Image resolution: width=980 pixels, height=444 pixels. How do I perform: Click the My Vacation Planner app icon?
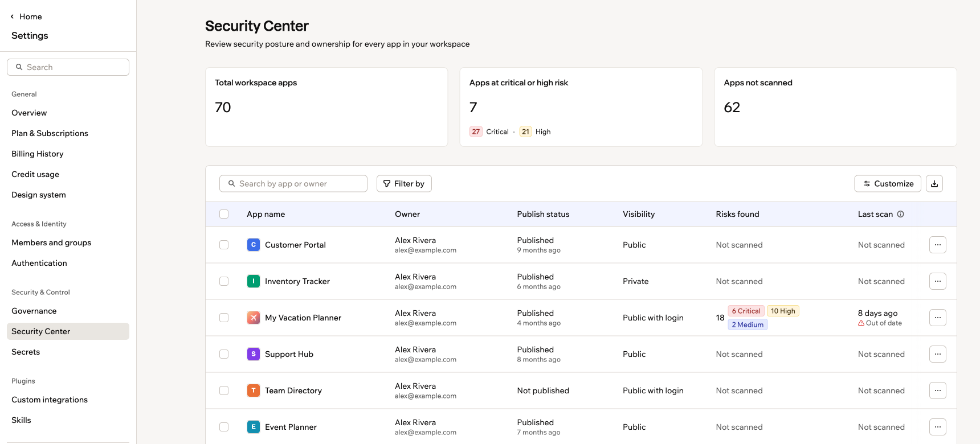click(254, 318)
